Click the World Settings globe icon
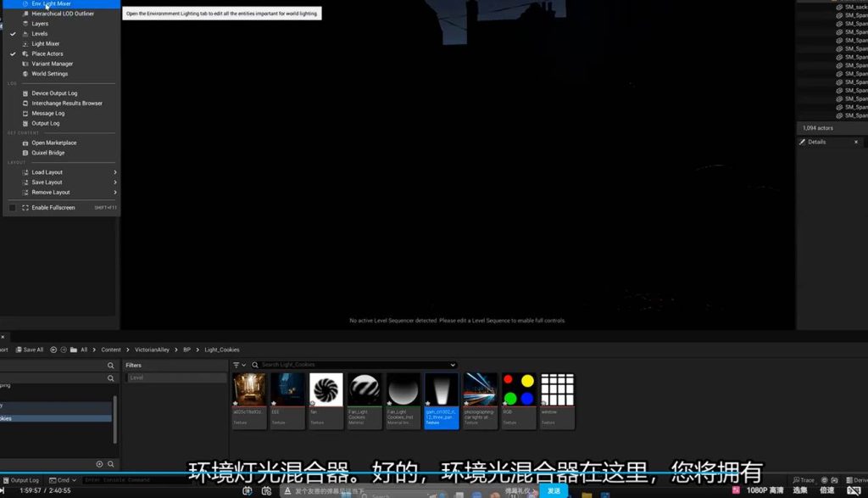 tap(25, 74)
